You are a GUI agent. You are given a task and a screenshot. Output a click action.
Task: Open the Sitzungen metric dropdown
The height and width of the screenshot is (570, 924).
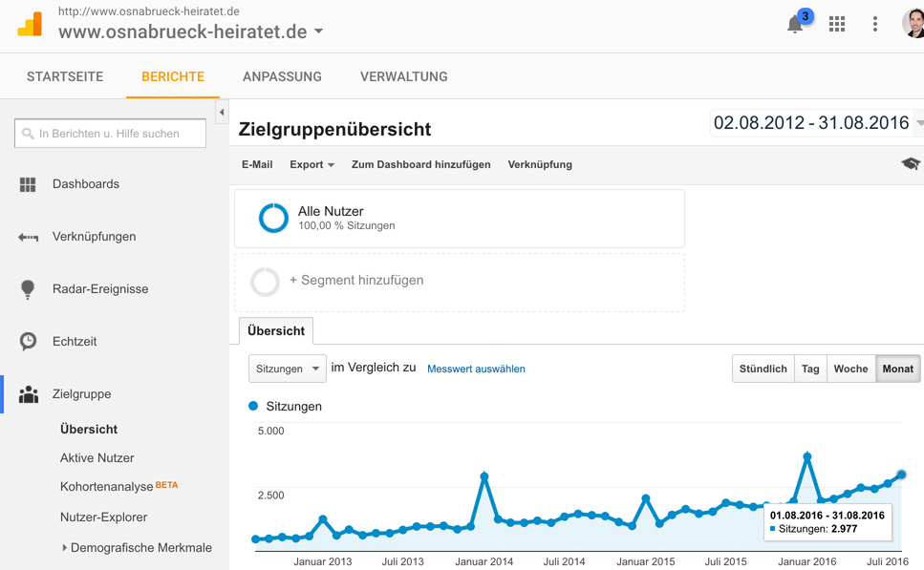coord(288,369)
